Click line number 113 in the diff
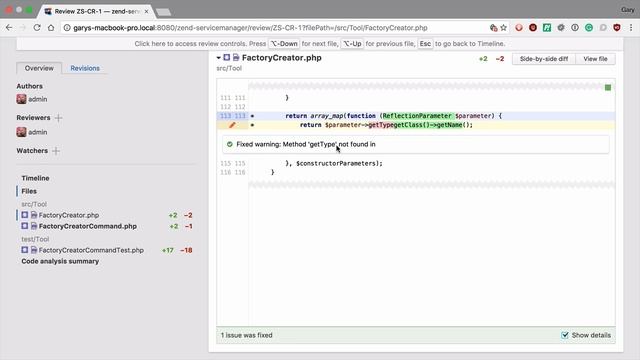Viewport: 640px width, 360px height. point(233,116)
